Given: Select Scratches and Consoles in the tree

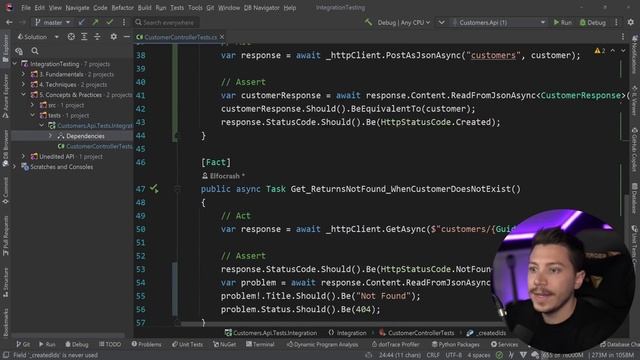Looking at the screenshot, I should click(57, 167).
